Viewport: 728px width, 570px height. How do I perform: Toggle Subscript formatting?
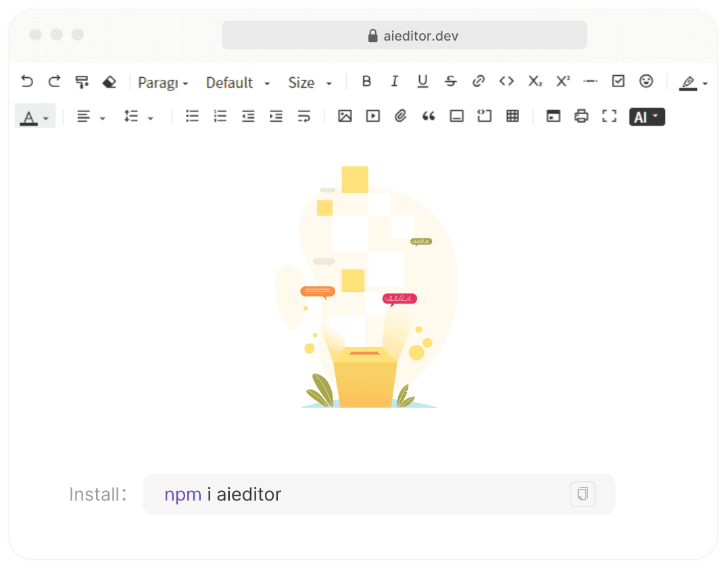tap(535, 81)
